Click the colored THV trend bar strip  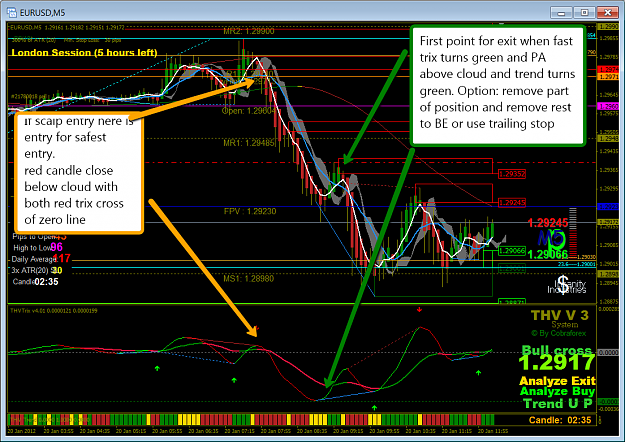click(x=251, y=420)
